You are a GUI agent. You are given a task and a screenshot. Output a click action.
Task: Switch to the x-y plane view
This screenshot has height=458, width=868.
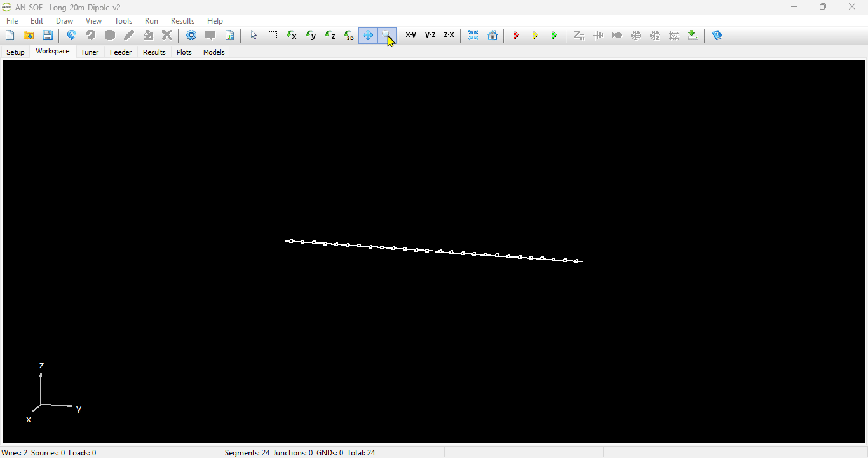(411, 36)
